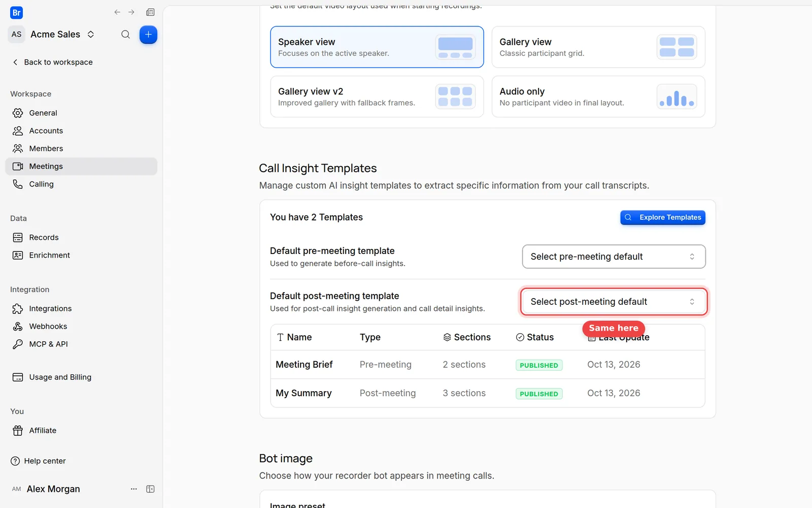Click PUBLISHED badge in Meeting Brief row
812x508 pixels.
coord(539,365)
